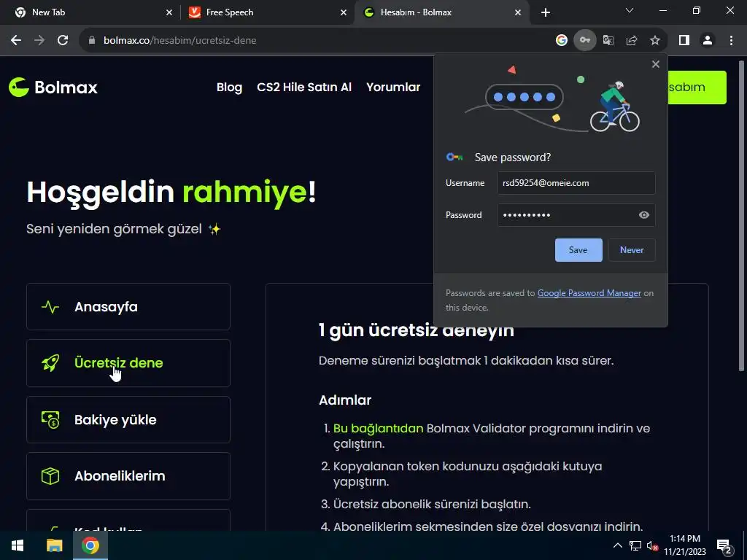Open File Explorer from taskbar

[54, 545]
